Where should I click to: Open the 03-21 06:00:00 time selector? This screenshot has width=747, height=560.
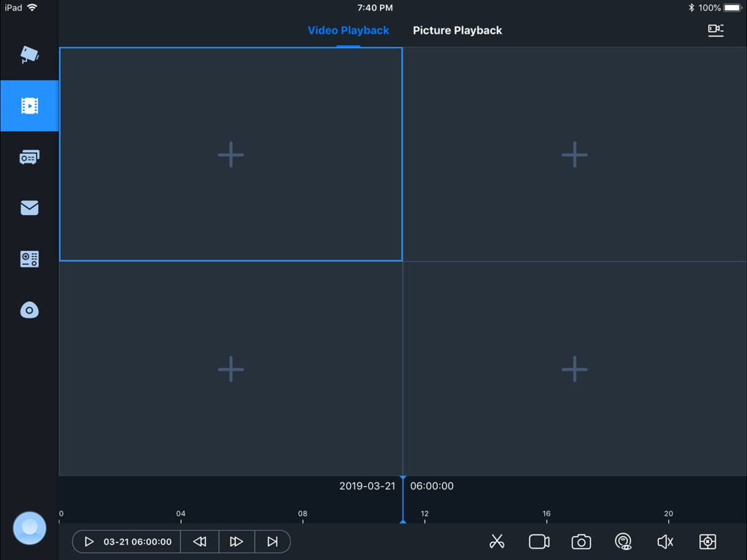point(136,541)
